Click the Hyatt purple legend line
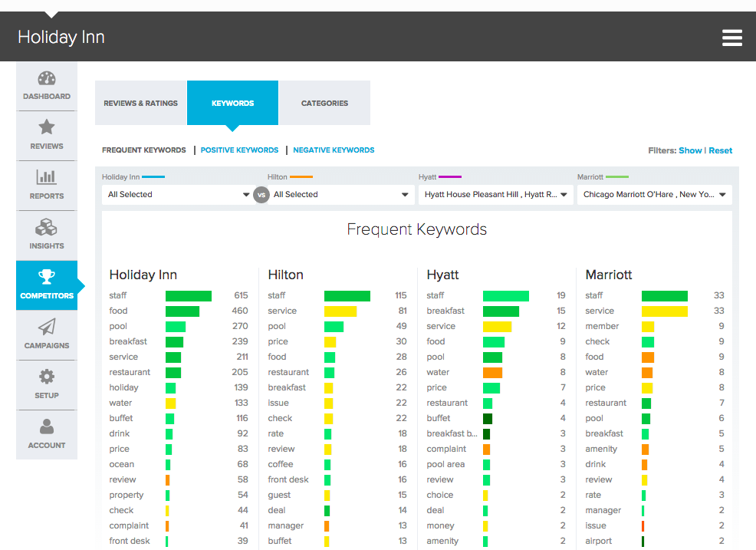Image resolution: width=756 pixels, height=550 pixels. 450,177
